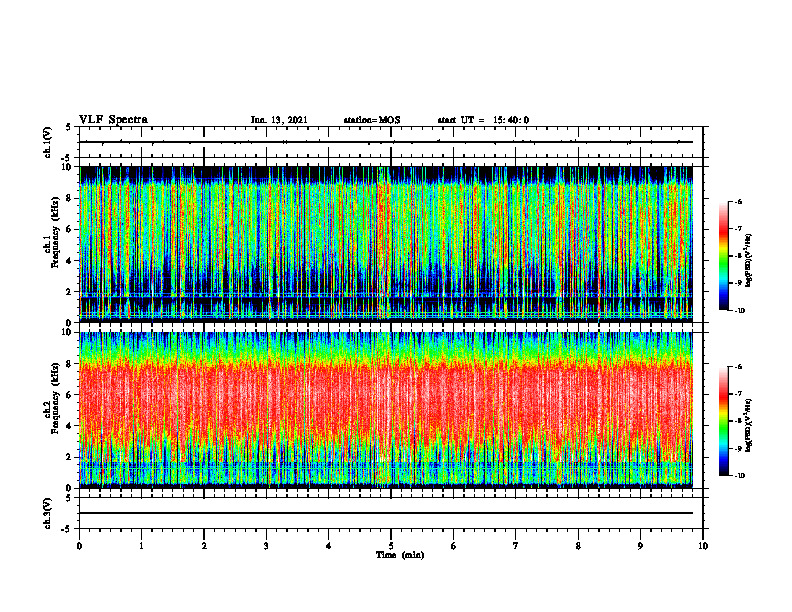The width and height of the screenshot is (792, 612).
Task: Click the 'ch.3(V)' axis label
Action: [x=47, y=513]
